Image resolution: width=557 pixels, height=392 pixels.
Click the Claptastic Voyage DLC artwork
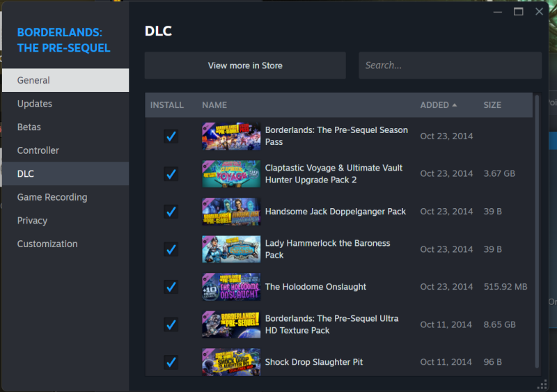[231, 174]
